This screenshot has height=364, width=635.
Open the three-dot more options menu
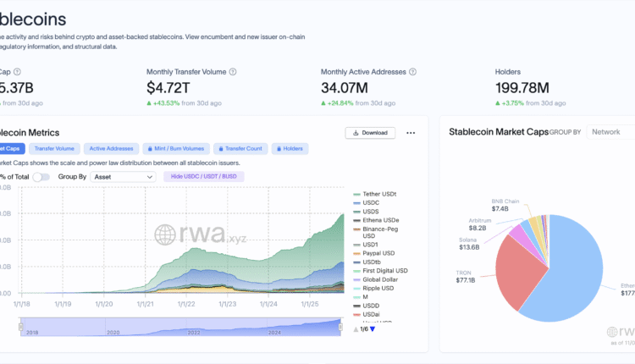411,133
